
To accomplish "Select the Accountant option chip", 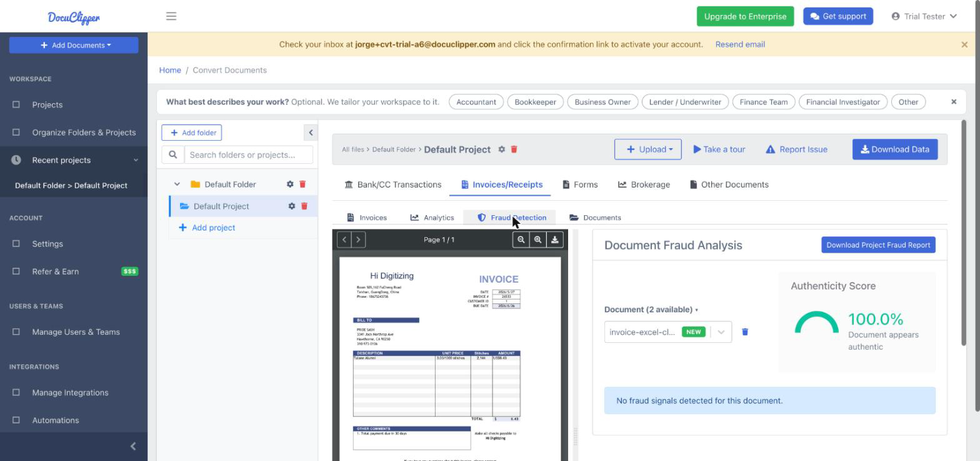I will coord(476,102).
